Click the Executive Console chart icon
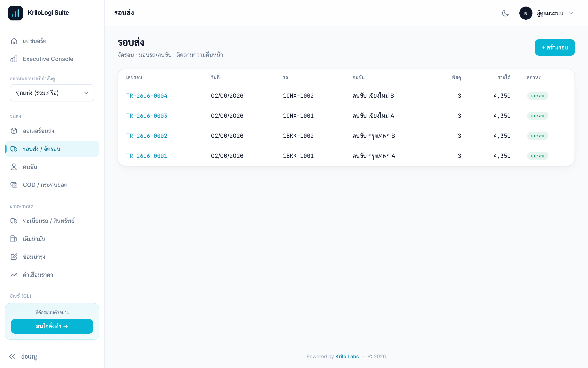This screenshot has height=368, width=588. coord(14,59)
